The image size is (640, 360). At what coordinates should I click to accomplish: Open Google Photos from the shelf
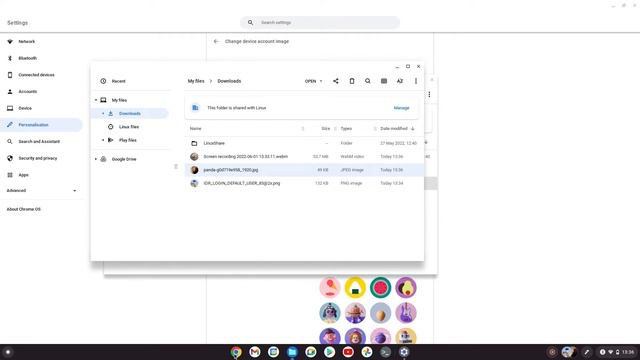367,352
